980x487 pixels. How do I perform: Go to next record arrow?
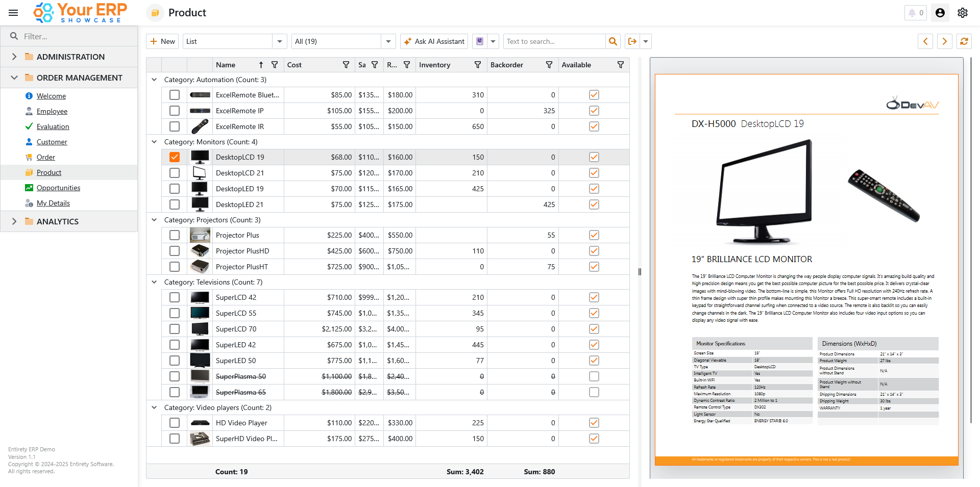944,41
